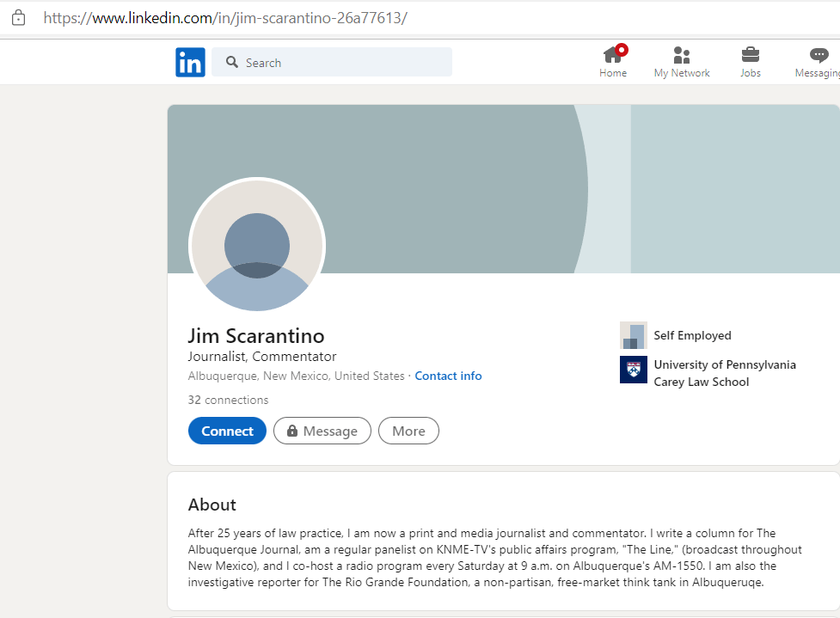This screenshot has width=840, height=618.
Task: Click the search magnifier icon
Action: pos(231,63)
